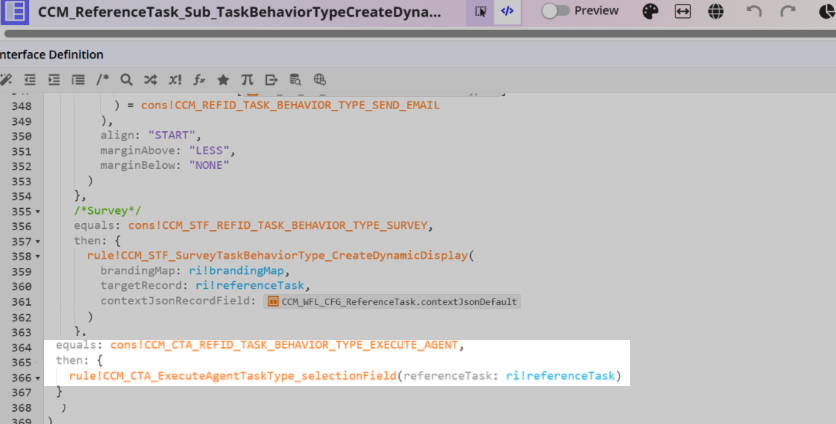This screenshot has height=424, width=836.
Task: Increase indent of selected code
Action: tap(54, 80)
